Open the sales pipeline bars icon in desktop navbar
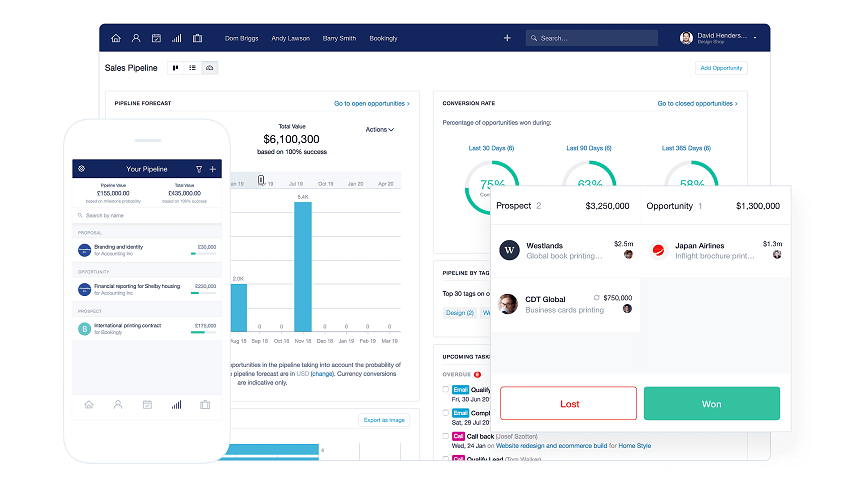856x498 pixels. (x=176, y=38)
